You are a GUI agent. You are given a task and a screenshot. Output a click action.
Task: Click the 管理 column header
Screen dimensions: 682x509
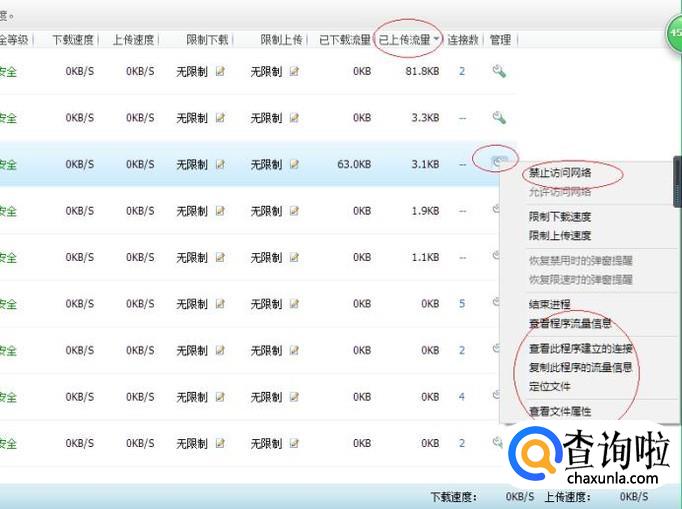tap(500, 40)
